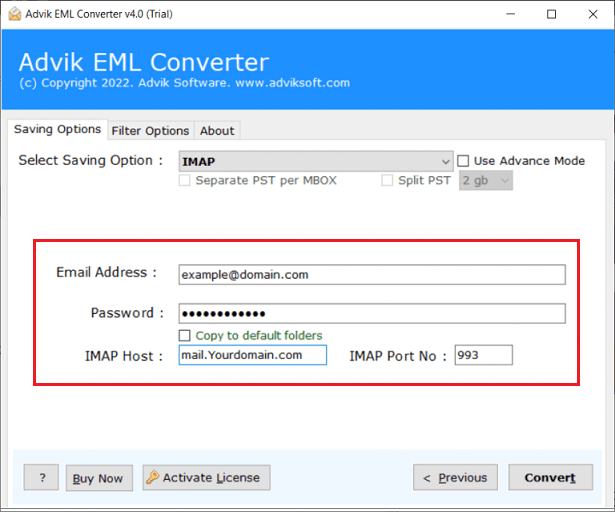Enable Use Advance Mode checkbox
This screenshot has width=615, height=512.
pos(463,161)
